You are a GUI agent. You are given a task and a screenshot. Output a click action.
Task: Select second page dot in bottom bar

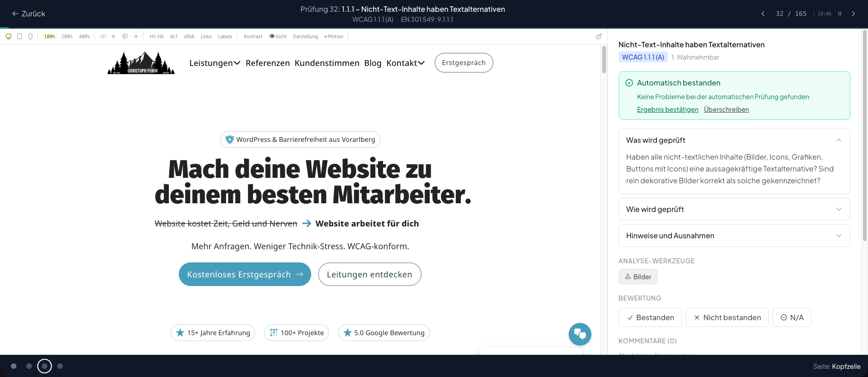29,366
